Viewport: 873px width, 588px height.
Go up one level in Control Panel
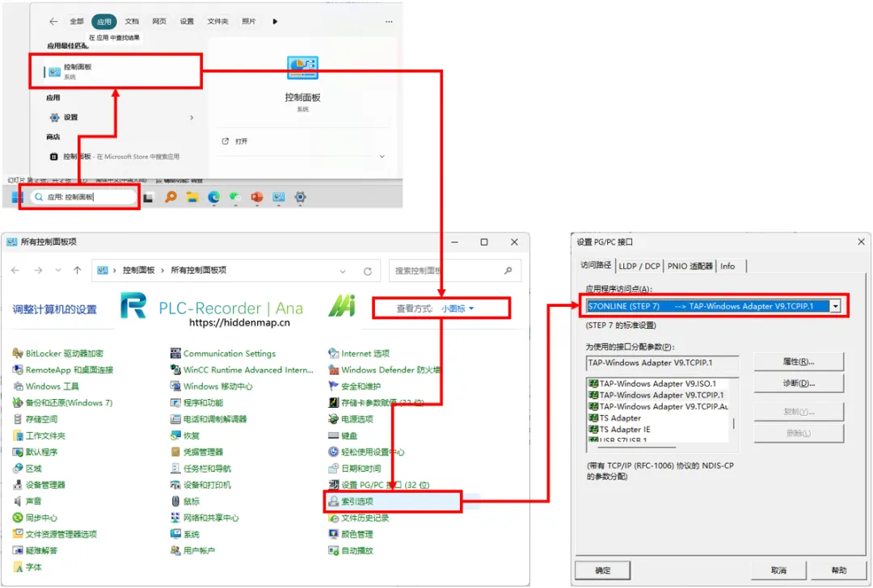pos(78,271)
